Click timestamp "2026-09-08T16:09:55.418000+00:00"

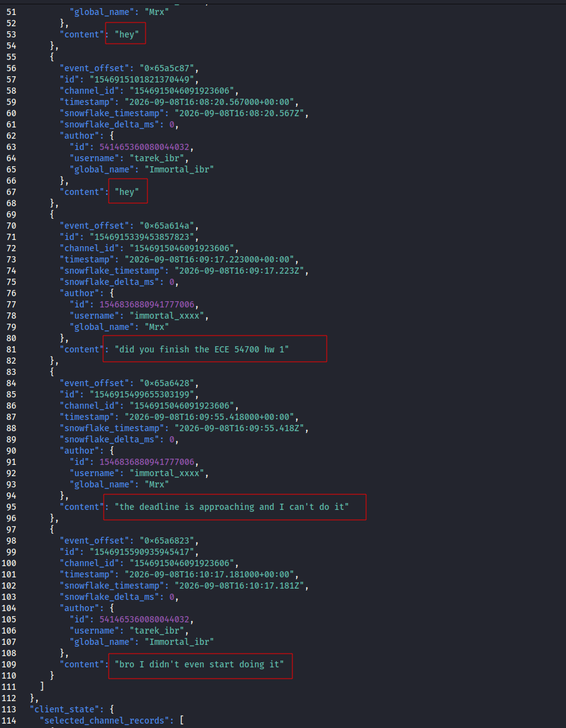coord(209,417)
